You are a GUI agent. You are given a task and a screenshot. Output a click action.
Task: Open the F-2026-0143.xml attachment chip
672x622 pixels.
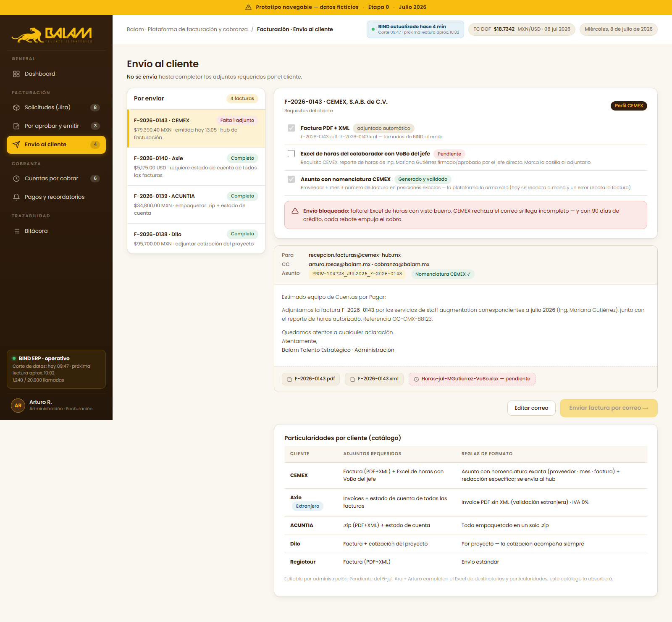point(374,379)
